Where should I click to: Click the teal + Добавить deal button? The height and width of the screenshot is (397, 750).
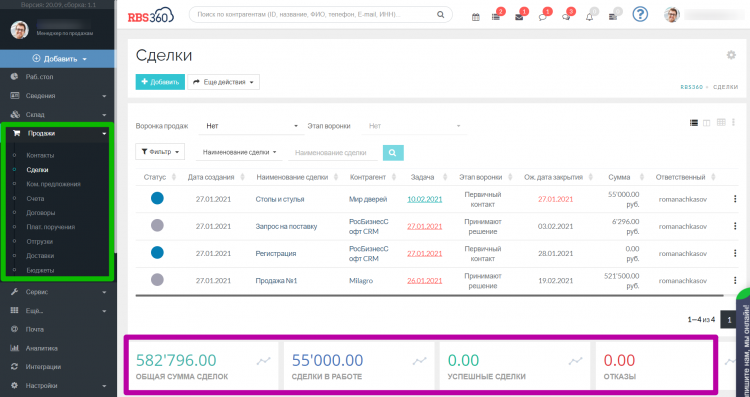point(160,82)
